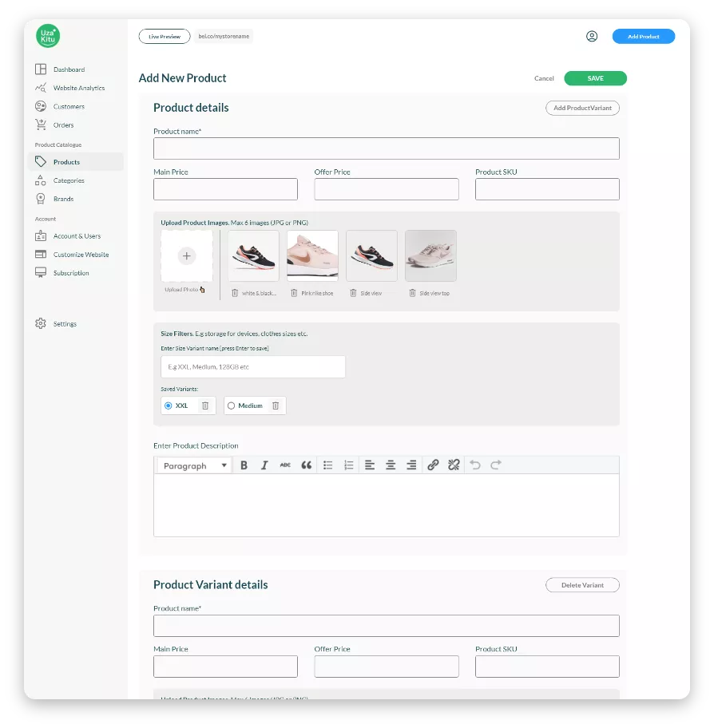Screen dimensions: 714x728
Task: Apply italic formatting in the description toolbar
Action: pos(264,465)
